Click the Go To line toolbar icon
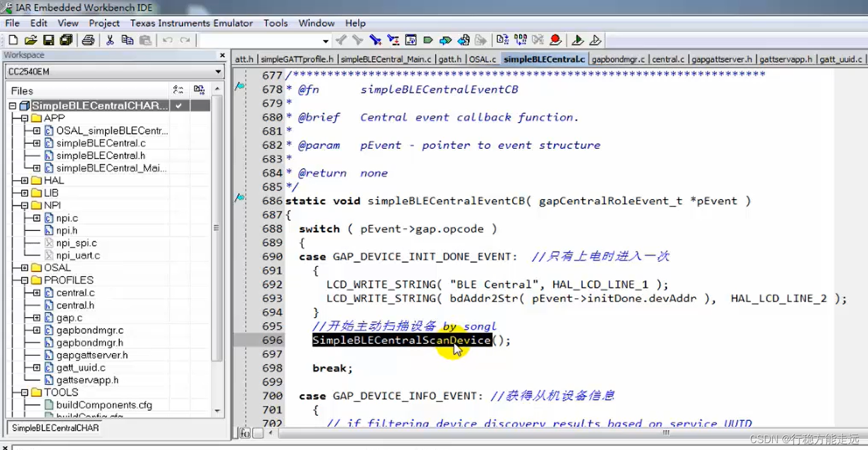The width and height of the screenshot is (868, 450). pyautogui.click(x=411, y=40)
